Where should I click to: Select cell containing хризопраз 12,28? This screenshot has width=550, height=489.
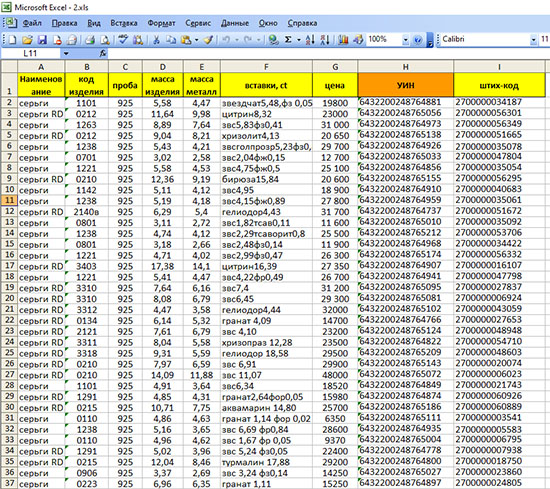(x=266, y=342)
